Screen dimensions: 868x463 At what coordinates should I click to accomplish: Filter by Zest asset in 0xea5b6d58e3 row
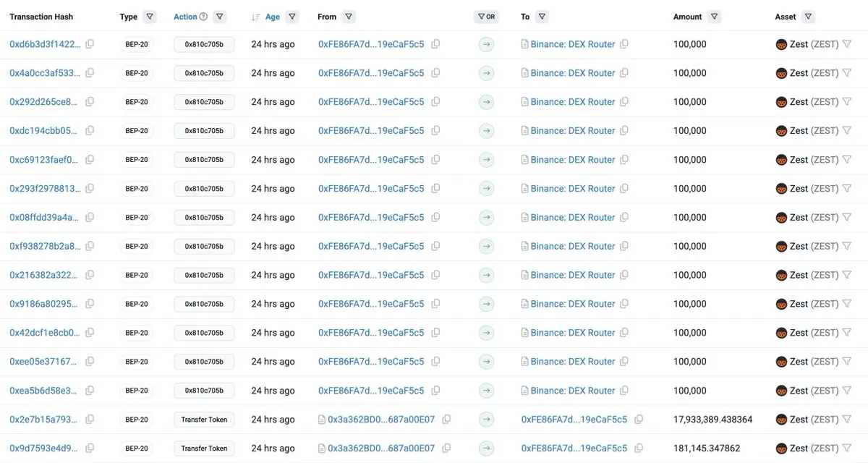point(847,391)
